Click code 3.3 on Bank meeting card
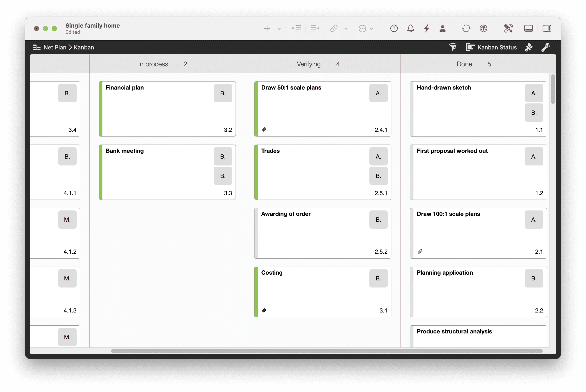Viewport: 586px width, 392px height. tap(228, 193)
